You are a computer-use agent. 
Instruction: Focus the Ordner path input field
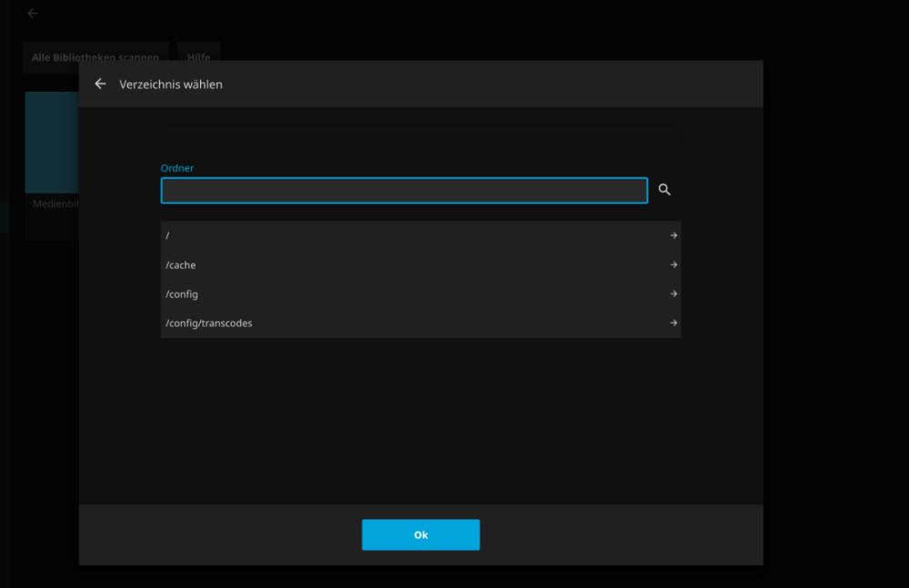point(404,190)
